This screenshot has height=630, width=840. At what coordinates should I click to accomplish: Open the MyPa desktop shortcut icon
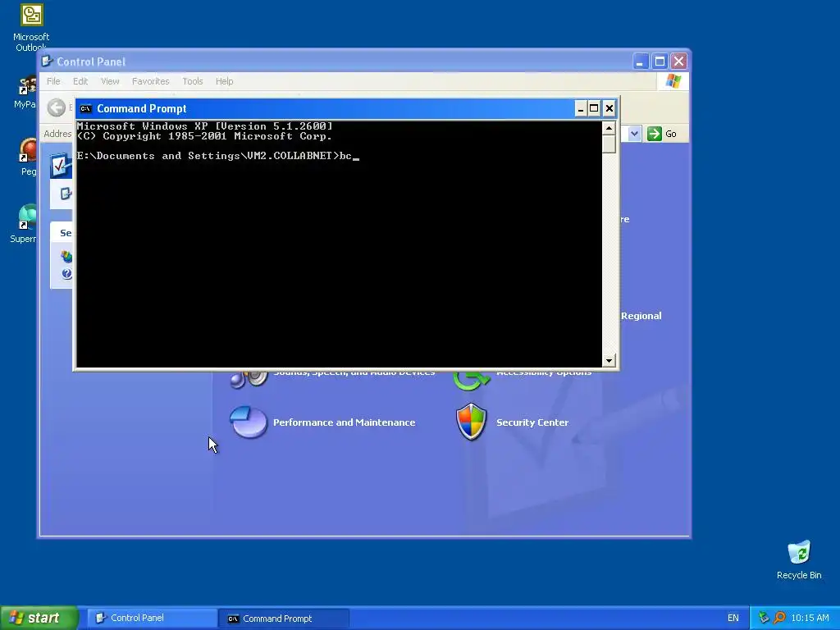click(x=28, y=85)
